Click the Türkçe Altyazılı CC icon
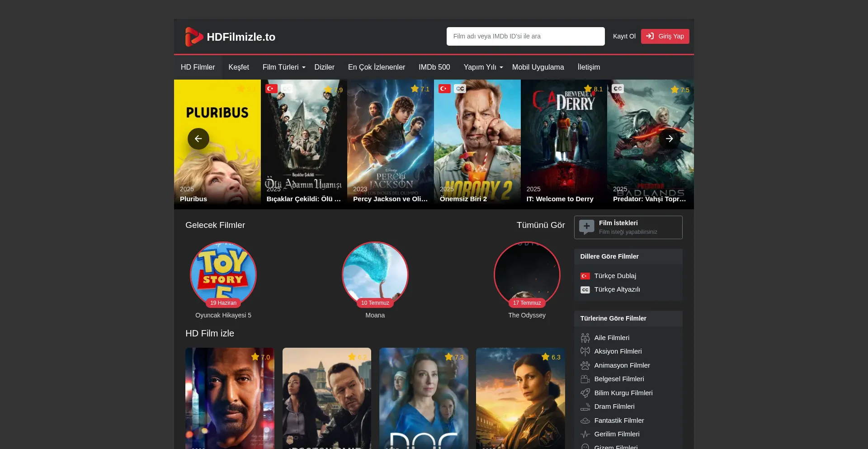Image resolution: width=868 pixels, height=449 pixels. pos(585,290)
